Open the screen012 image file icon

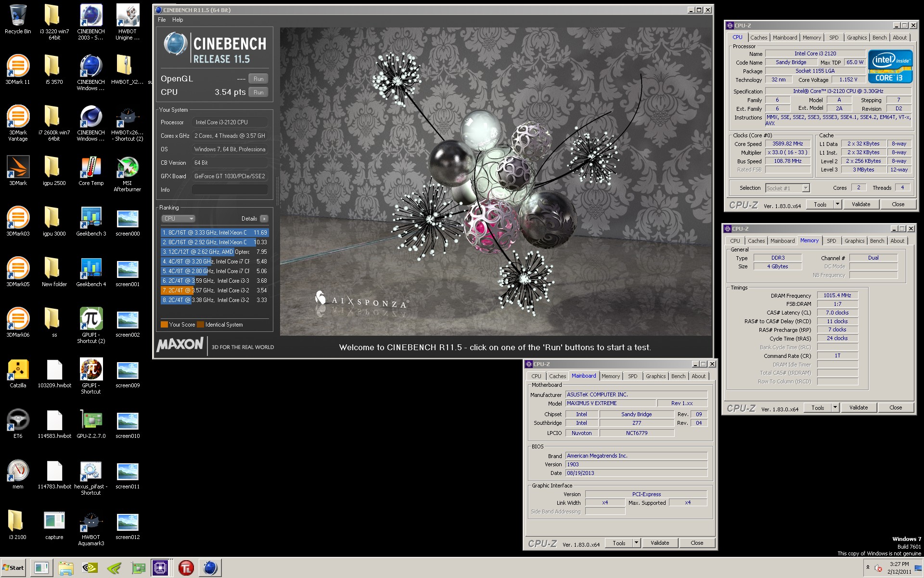128,525
